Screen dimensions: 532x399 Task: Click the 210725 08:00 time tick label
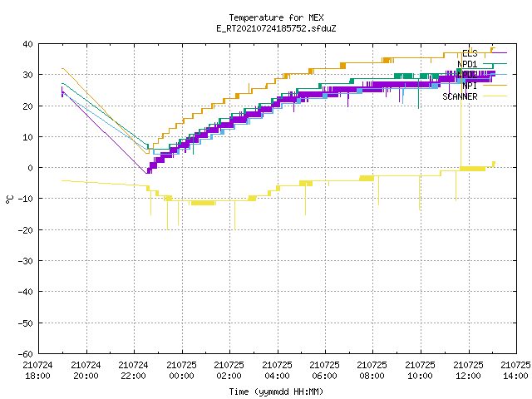coord(372,371)
